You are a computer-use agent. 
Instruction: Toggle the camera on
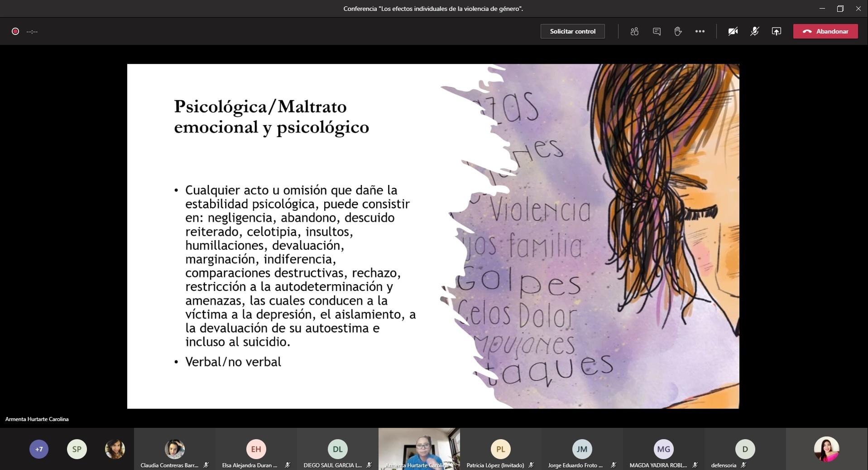click(733, 31)
